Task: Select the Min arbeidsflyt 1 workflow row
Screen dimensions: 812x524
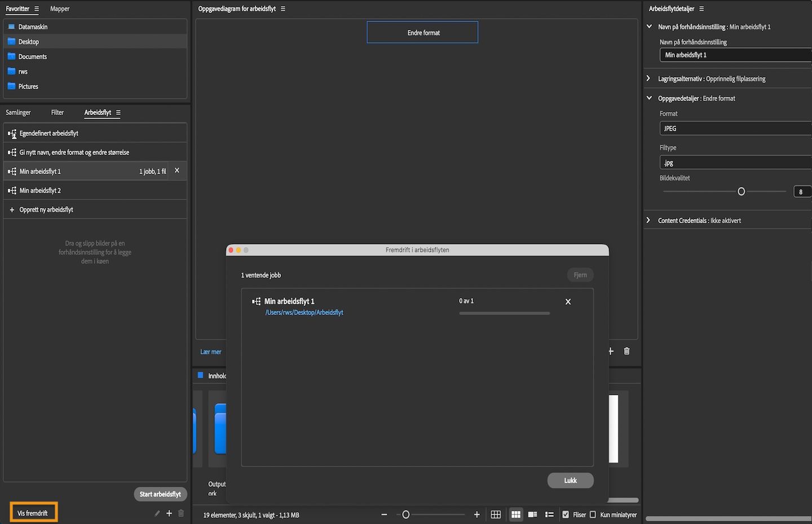Action: click(x=95, y=171)
